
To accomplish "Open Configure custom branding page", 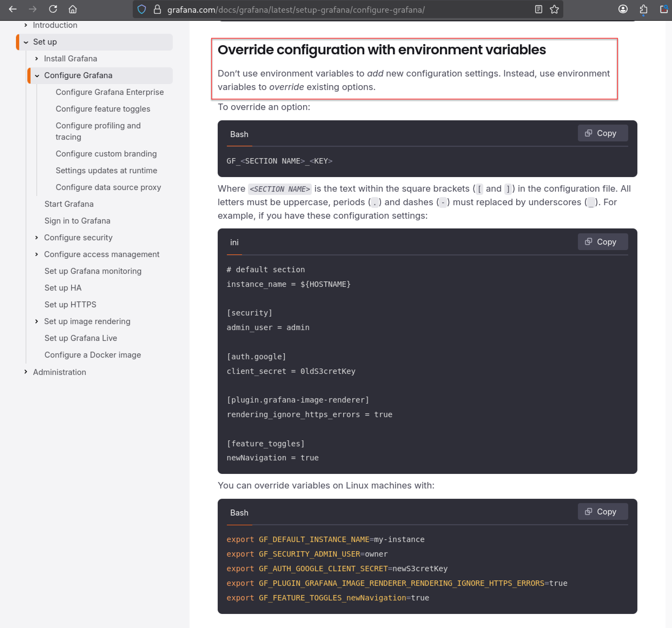I will pyautogui.click(x=106, y=154).
